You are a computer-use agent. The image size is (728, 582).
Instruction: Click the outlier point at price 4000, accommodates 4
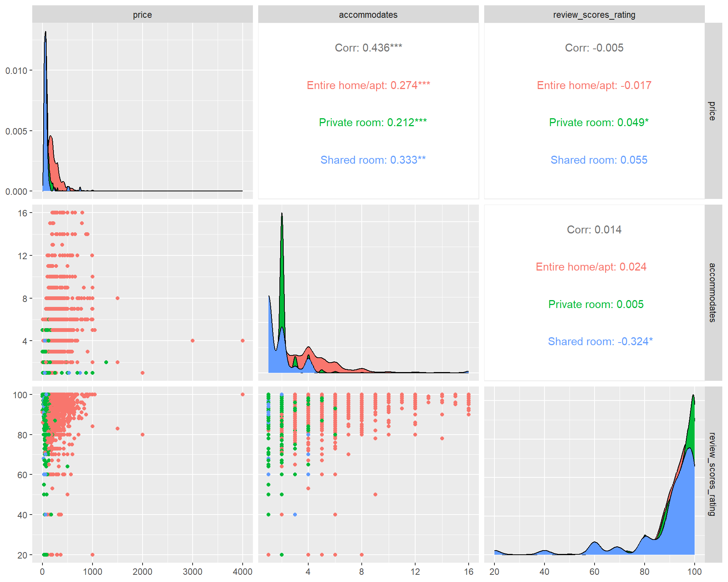pyautogui.click(x=243, y=341)
